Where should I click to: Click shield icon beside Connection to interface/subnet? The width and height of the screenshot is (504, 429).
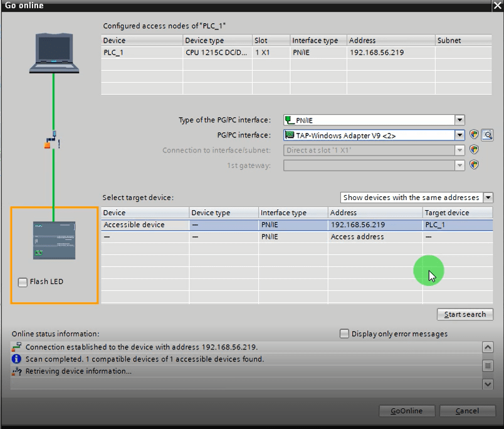pyautogui.click(x=475, y=150)
